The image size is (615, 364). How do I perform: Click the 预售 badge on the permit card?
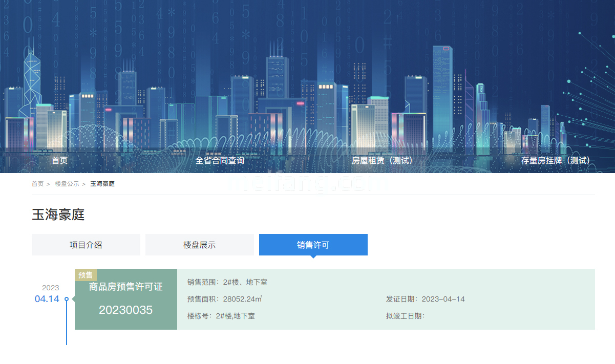86,275
